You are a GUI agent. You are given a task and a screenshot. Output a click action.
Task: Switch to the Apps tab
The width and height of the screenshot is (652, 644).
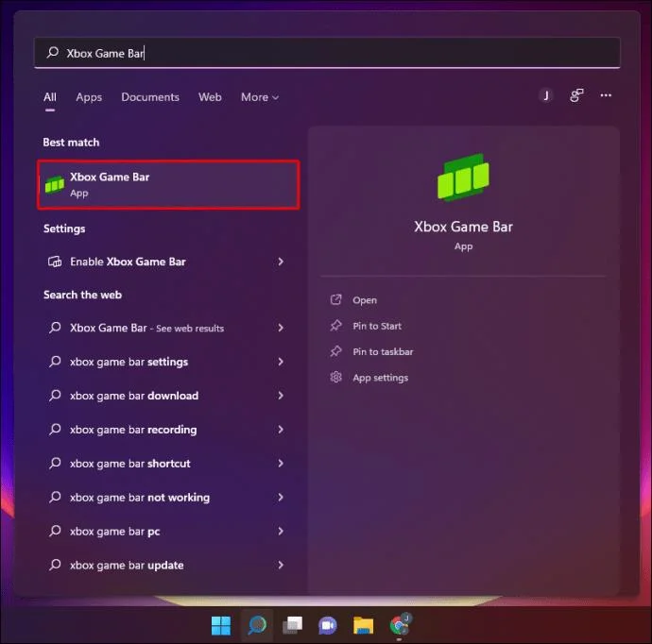tap(89, 97)
